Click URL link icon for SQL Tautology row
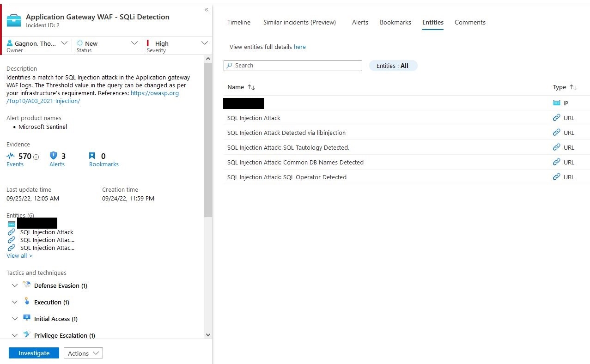Image resolution: width=590 pixels, height=364 pixels. point(556,147)
